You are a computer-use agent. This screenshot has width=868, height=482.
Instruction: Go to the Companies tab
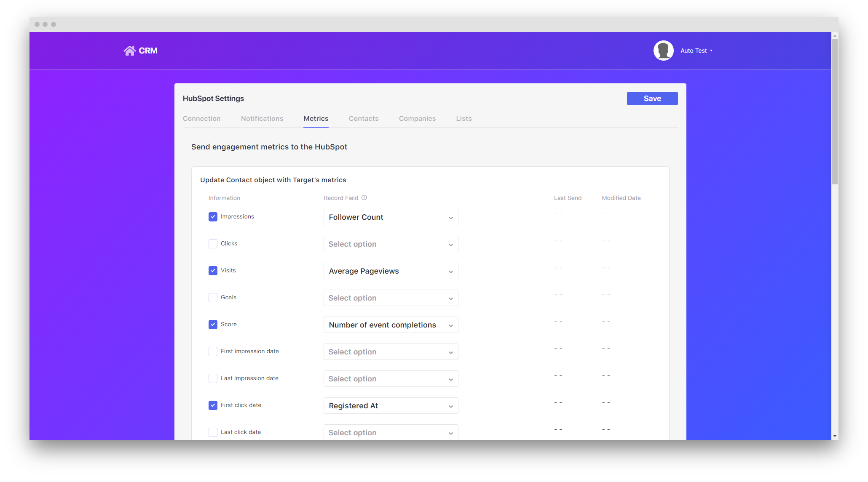[417, 119]
